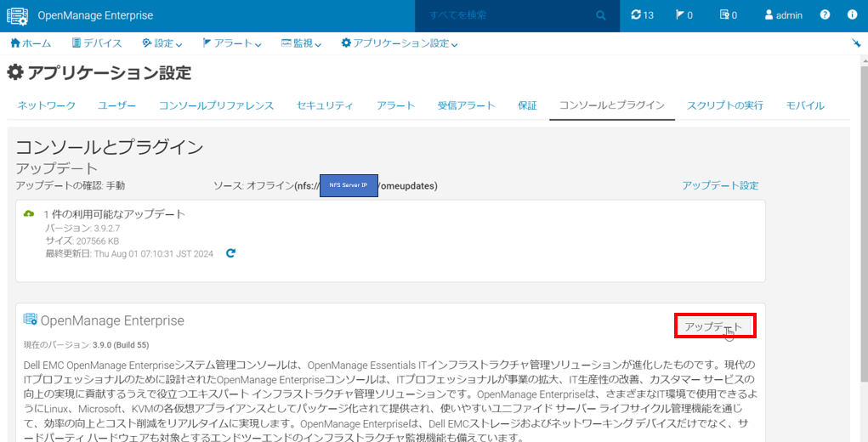Switch to the 受信アラート tab
The width and height of the screenshot is (868, 442).
[x=467, y=105]
